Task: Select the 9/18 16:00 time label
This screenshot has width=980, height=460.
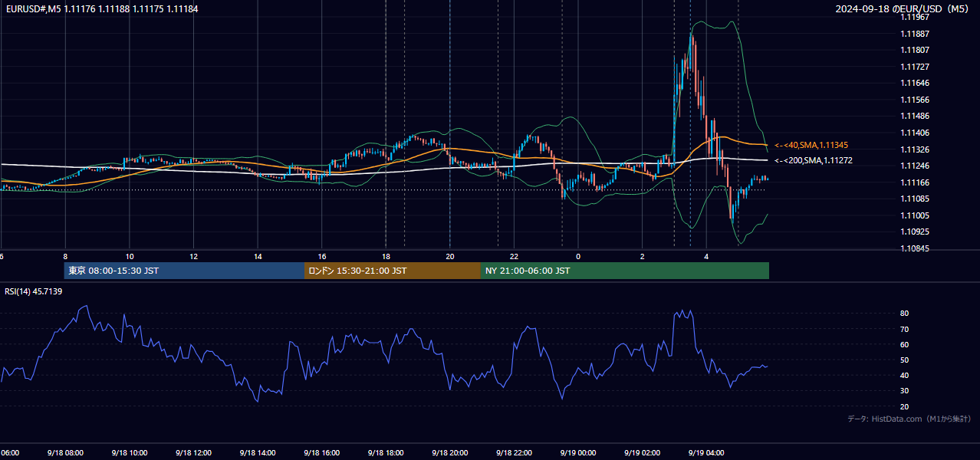Action: point(322,453)
